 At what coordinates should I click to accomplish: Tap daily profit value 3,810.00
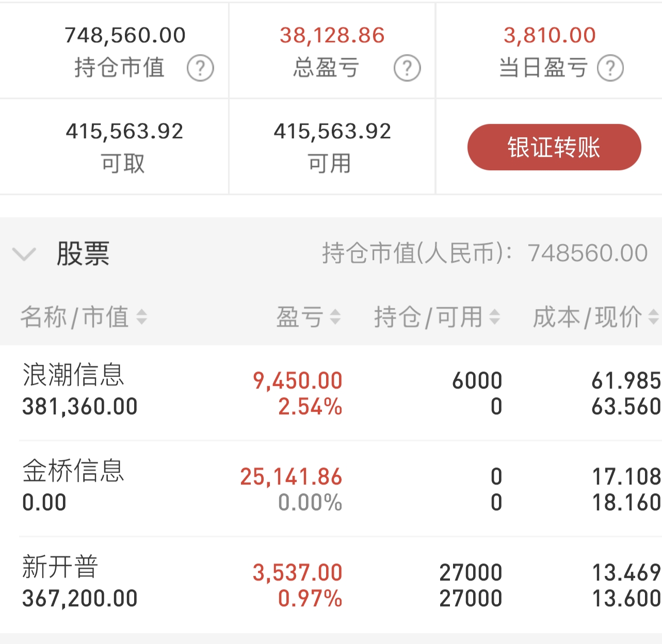tap(550, 36)
